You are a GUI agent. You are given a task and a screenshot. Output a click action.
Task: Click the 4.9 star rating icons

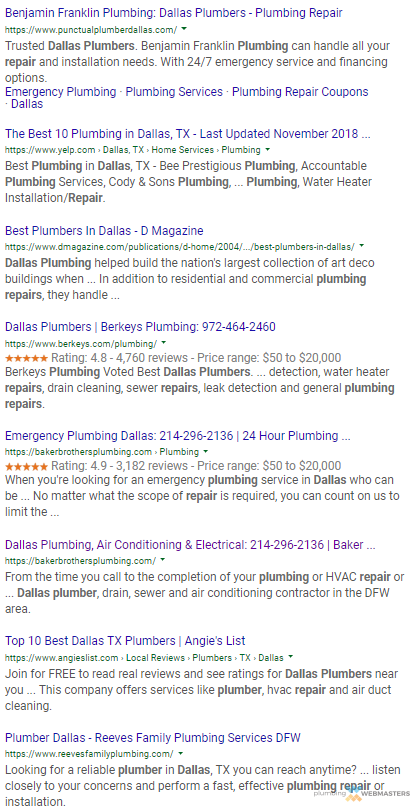[x=26, y=466]
